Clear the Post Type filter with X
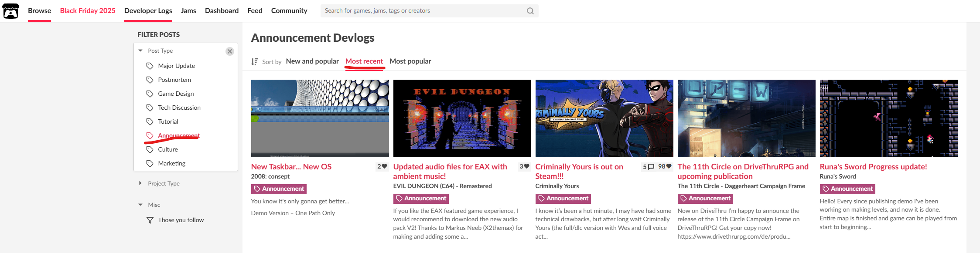The height and width of the screenshot is (253, 980). pyautogui.click(x=230, y=51)
